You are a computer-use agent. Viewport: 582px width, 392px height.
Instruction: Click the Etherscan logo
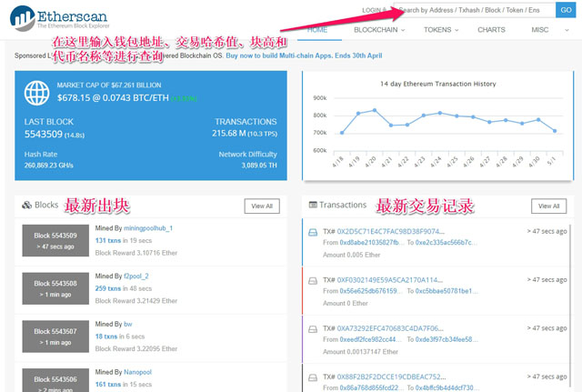(x=59, y=18)
